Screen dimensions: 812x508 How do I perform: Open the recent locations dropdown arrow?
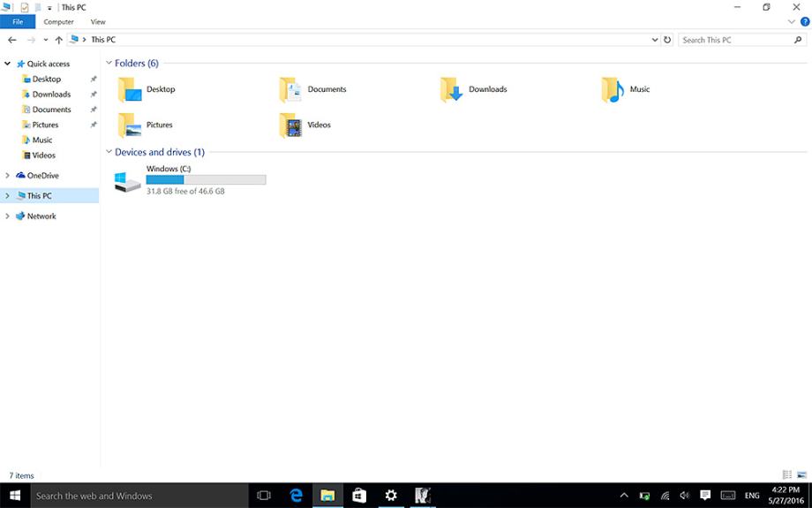[x=46, y=40]
